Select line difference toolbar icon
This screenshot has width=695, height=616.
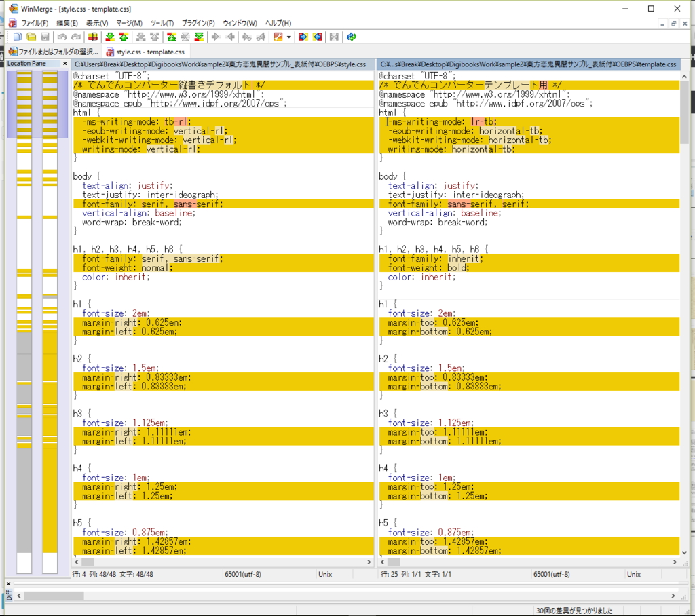(92, 37)
